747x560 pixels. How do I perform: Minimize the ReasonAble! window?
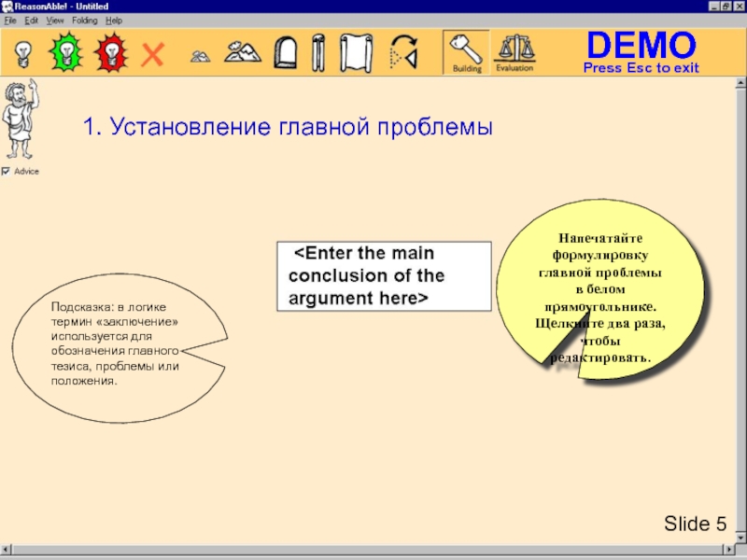[714, 7]
